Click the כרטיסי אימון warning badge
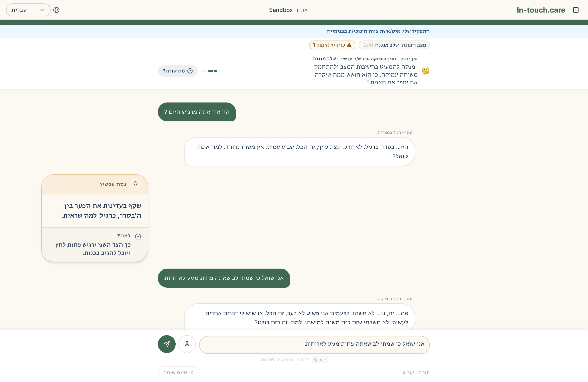 pos(332,45)
